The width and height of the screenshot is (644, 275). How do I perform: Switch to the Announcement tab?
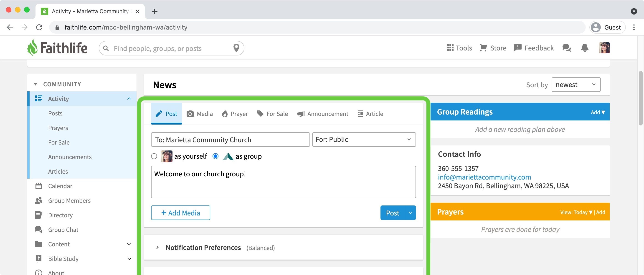[322, 114]
